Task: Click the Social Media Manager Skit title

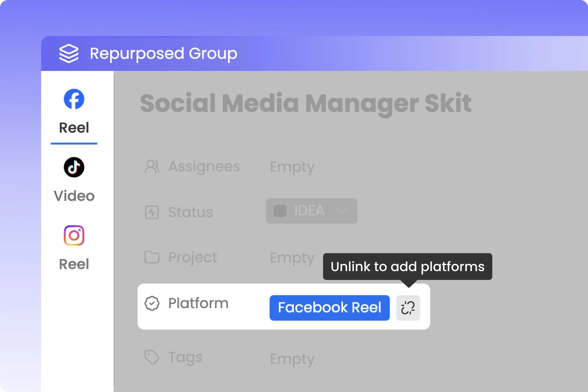Action: (306, 103)
